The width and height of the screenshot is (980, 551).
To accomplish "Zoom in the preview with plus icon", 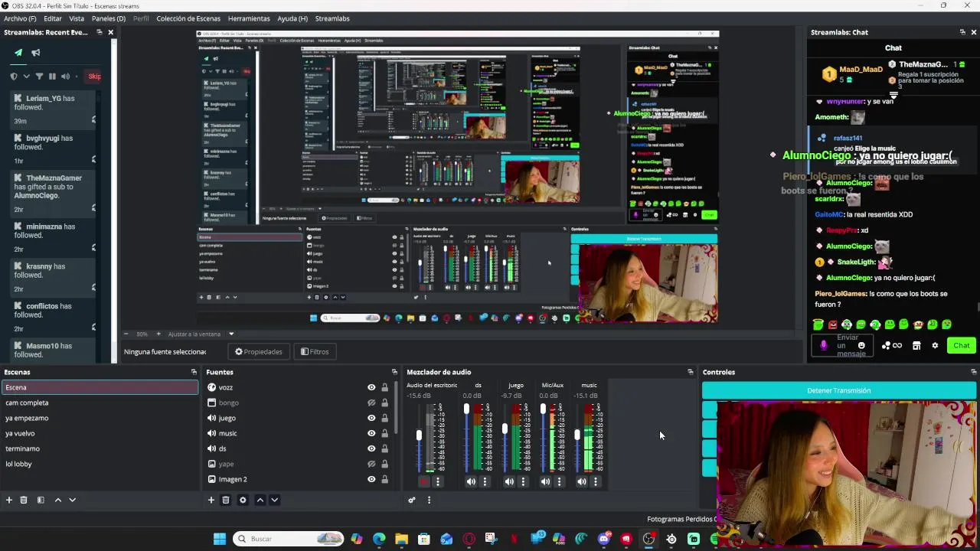I will pos(158,334).
